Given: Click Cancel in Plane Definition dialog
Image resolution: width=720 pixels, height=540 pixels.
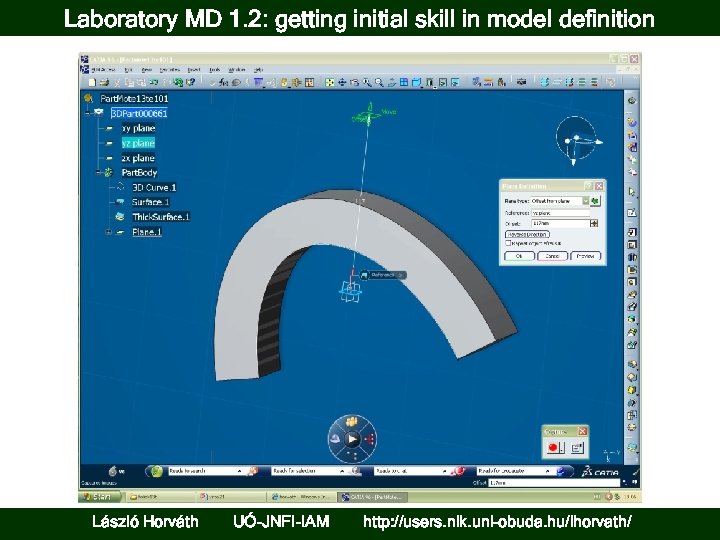Looking at the screenshot, I should 552,256.
